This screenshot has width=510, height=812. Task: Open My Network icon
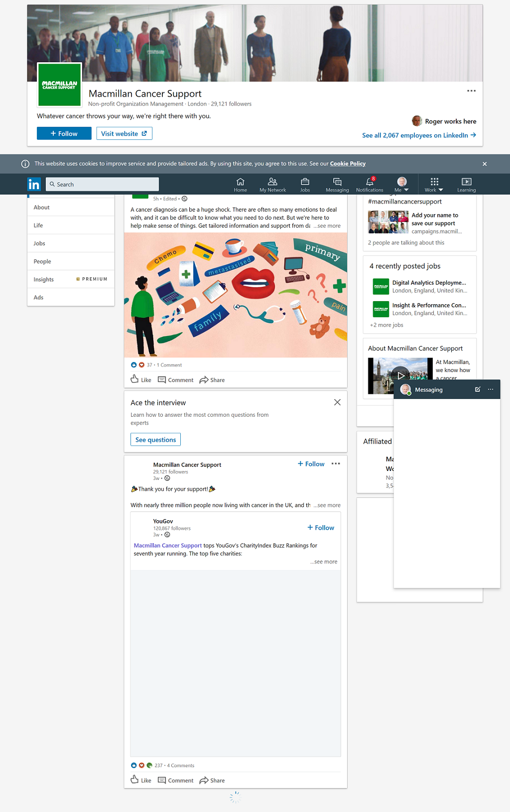pyautogui.click(x=272, y=184)
